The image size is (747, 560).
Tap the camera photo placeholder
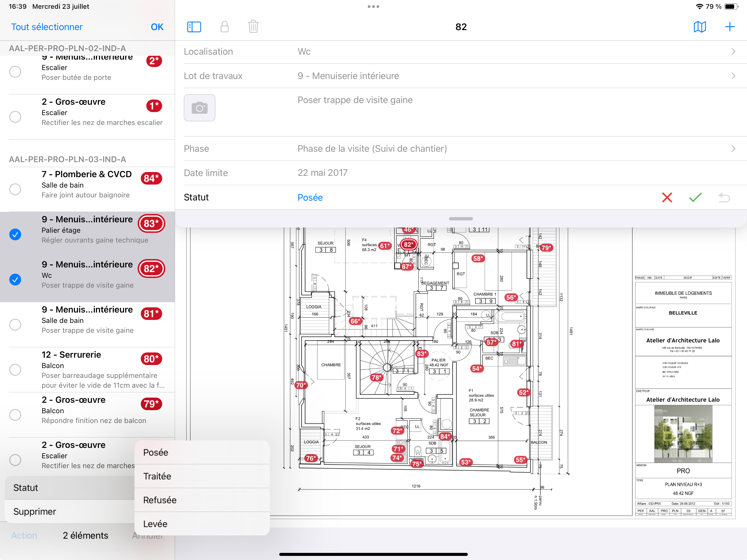[199, 108]
